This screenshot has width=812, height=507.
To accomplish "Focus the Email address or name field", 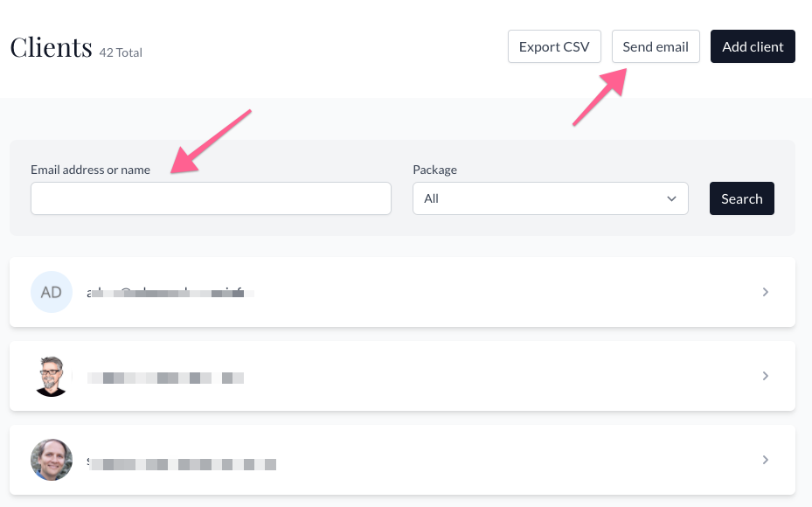I will point(211,198).
